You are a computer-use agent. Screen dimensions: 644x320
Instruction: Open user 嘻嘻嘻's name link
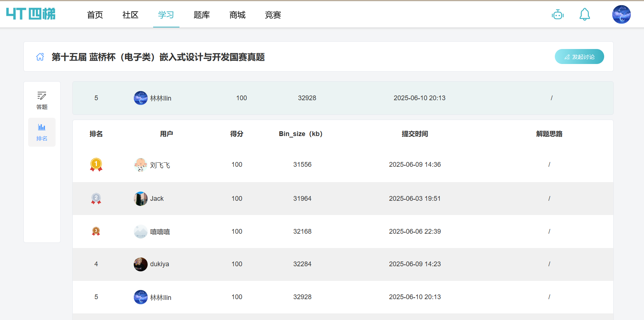pos(160,232)
